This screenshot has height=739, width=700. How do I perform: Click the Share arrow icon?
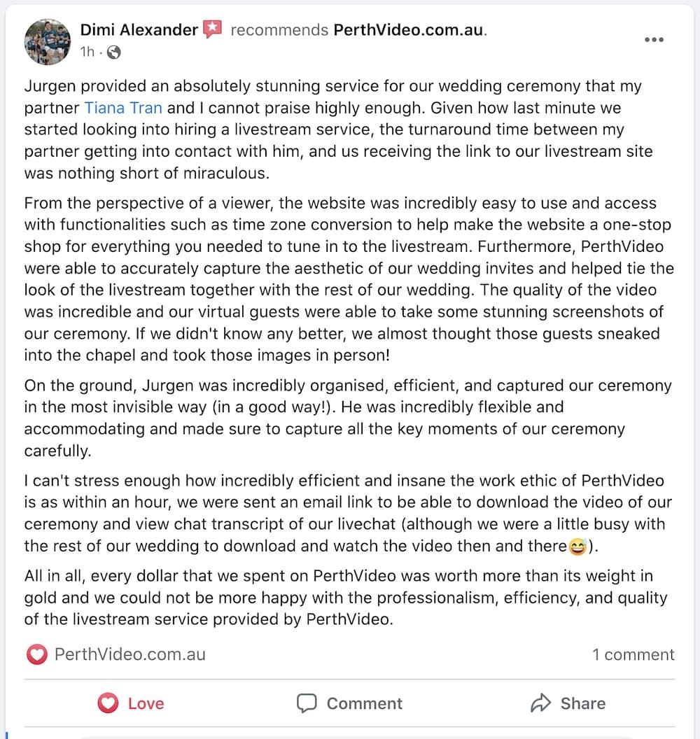541,703
